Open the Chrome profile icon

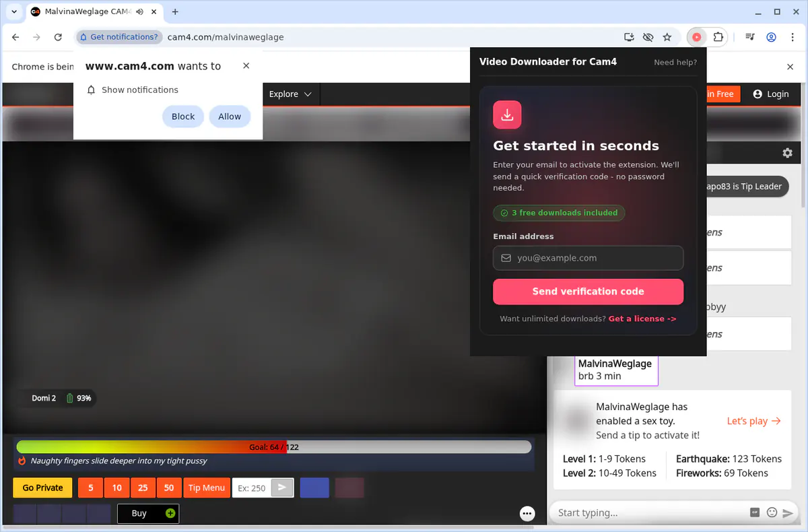(x=772, y=37)
